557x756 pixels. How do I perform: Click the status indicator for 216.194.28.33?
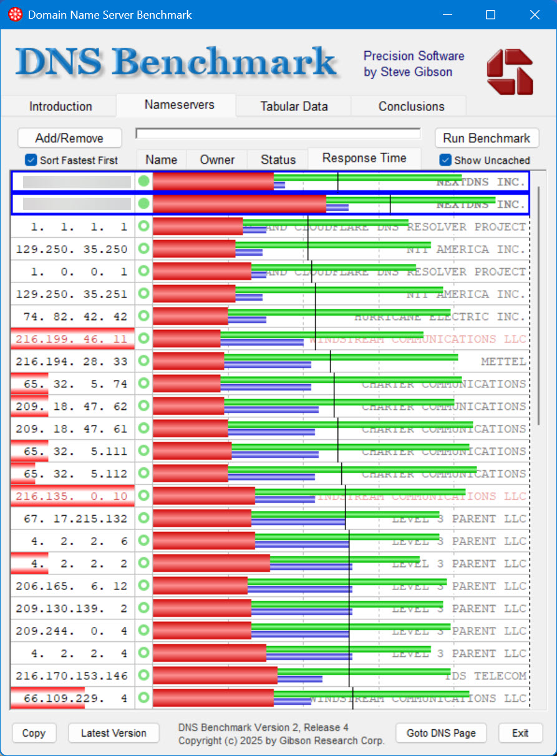coord(144,361)
